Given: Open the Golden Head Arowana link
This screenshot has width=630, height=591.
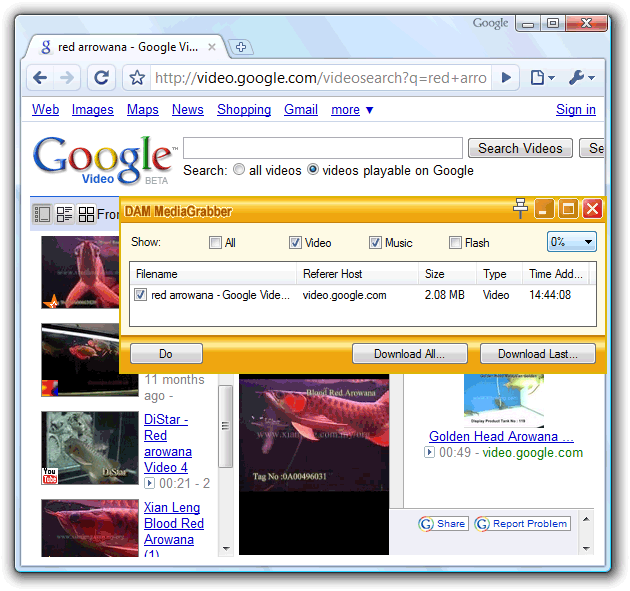Looking at the screenshot, I should pyautogui.click(x=501, y=436).
